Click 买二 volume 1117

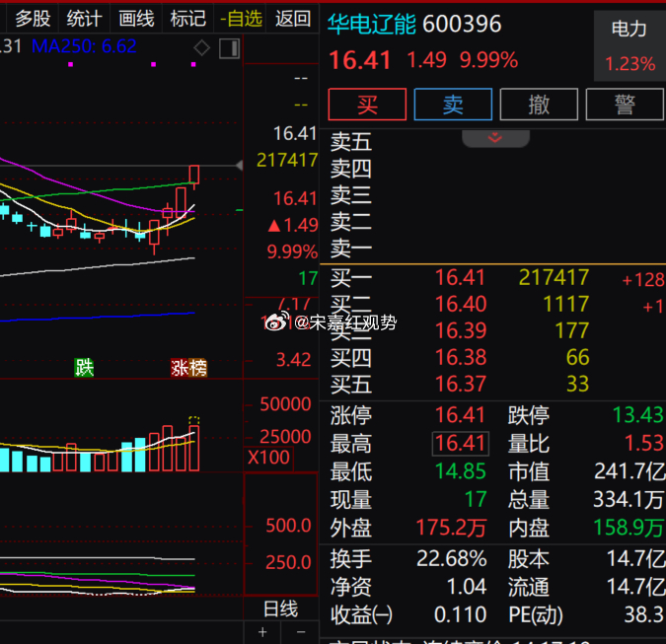click(566, 305)
